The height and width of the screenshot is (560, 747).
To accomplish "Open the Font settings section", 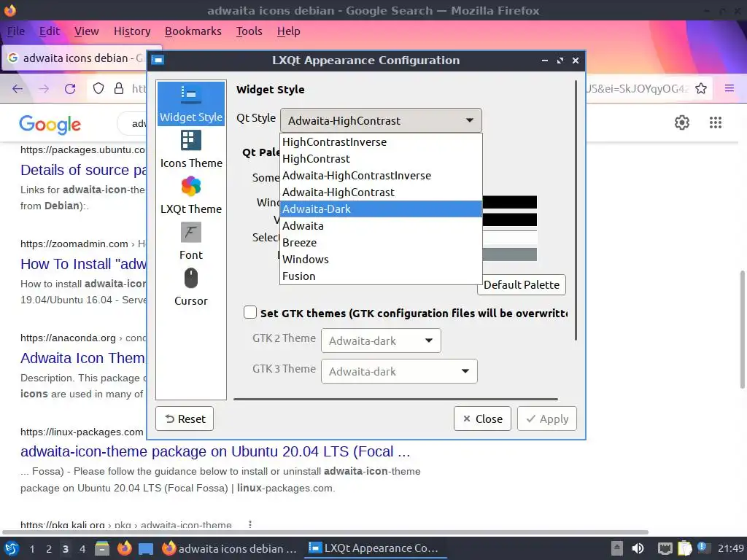I will [191, 241].
